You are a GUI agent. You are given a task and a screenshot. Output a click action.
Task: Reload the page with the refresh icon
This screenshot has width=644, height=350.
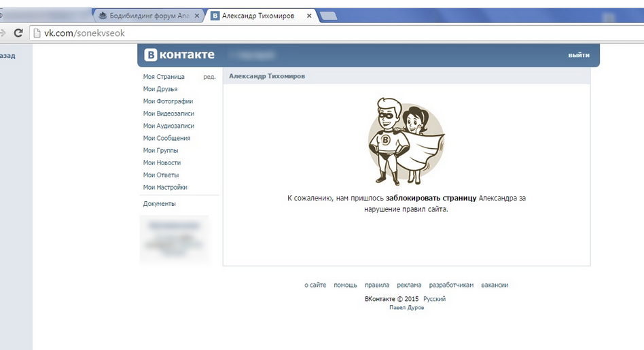18,33
